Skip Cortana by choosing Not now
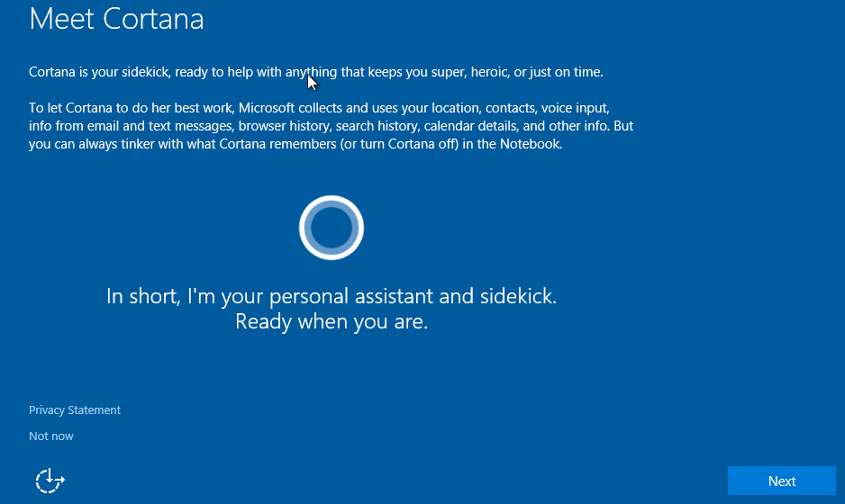Image resolution: width=845 pixels, height=504 pixels. pyautogui.click(x=51, y=436)
